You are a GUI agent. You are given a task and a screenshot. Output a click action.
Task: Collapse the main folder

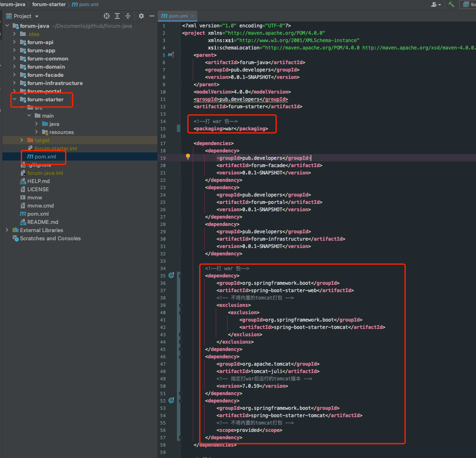29,116
